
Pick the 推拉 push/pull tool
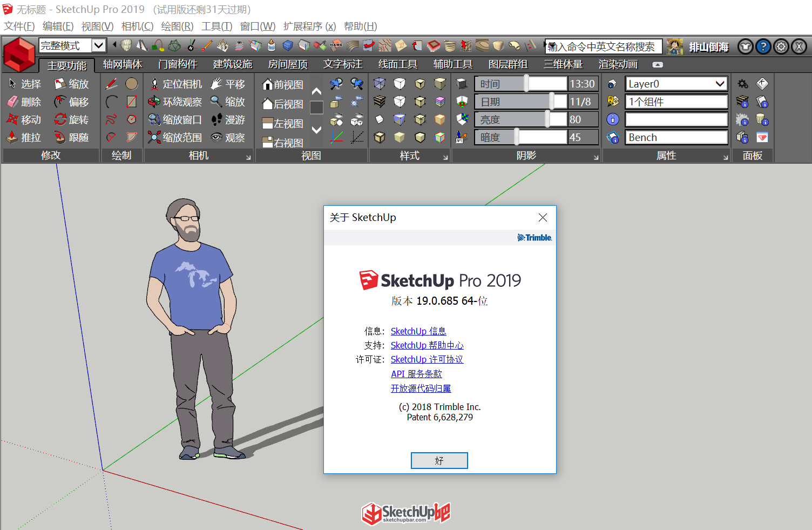click(25, 137)
